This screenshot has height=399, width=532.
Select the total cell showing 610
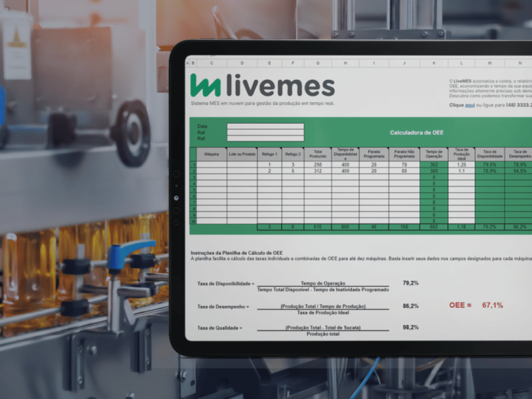coord(318,227)
